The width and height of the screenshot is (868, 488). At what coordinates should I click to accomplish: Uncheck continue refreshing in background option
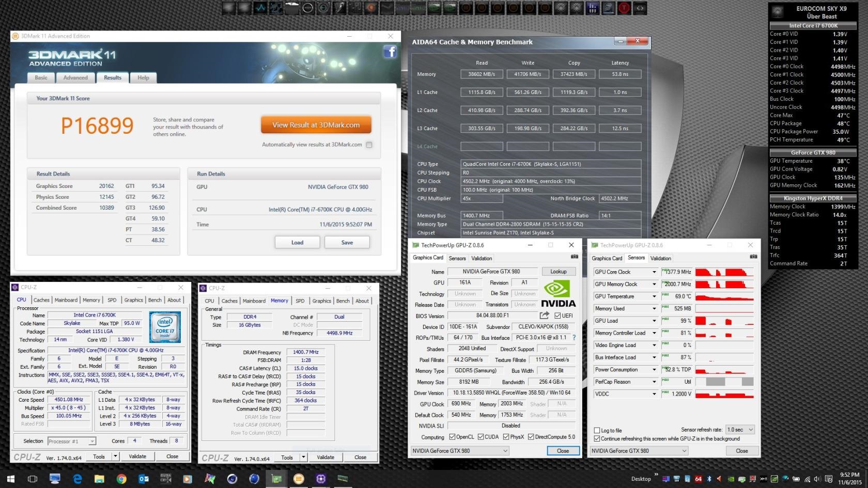(x=597, y=438)
